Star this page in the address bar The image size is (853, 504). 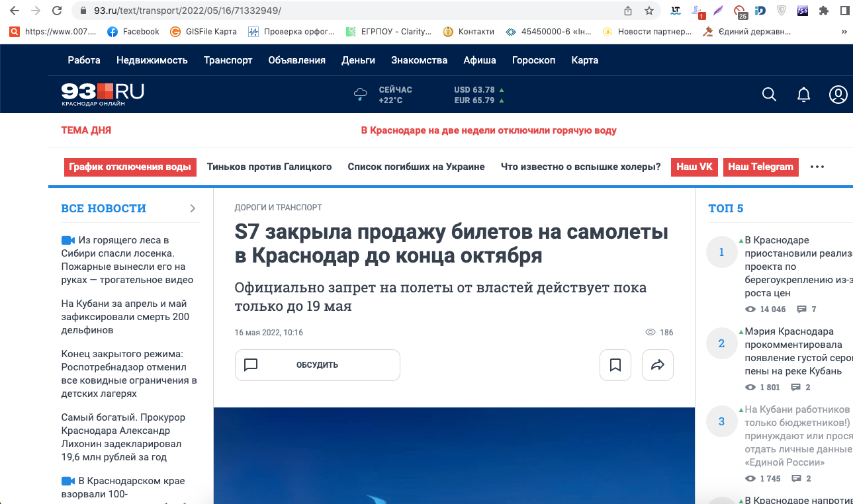point(649,11)
